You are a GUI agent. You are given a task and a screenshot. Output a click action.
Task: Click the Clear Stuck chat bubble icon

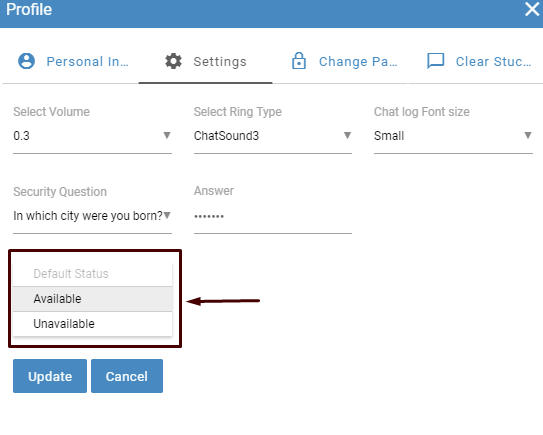[435, 61]
